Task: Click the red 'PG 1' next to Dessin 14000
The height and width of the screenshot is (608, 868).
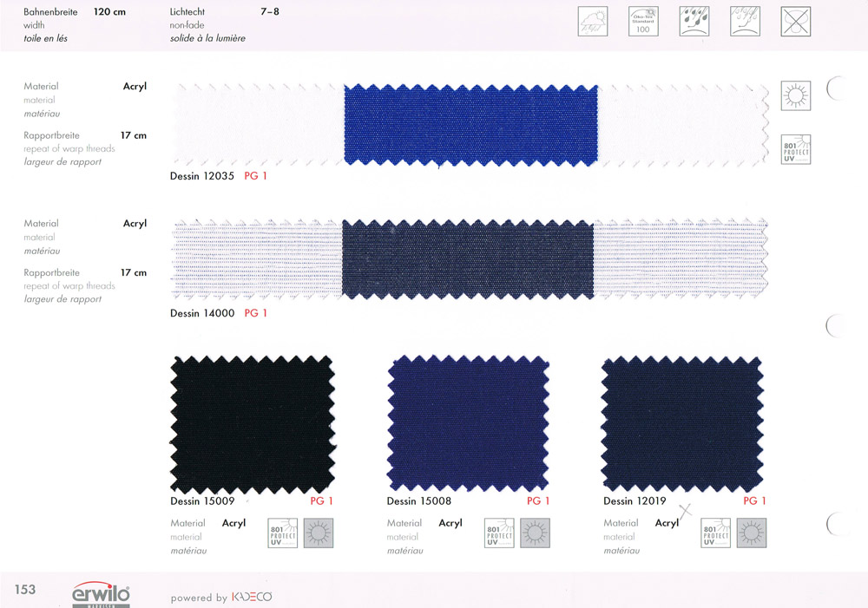Action: point(256,313)
